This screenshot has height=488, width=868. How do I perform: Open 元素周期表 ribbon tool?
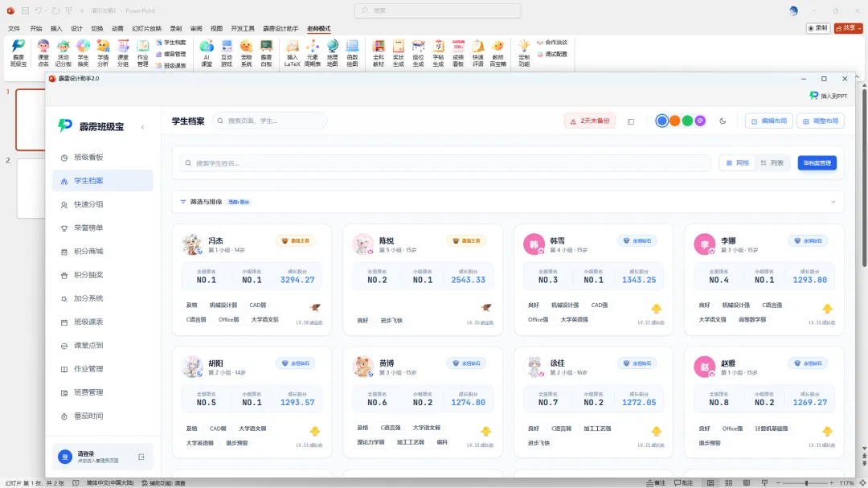tap(312, 53)
